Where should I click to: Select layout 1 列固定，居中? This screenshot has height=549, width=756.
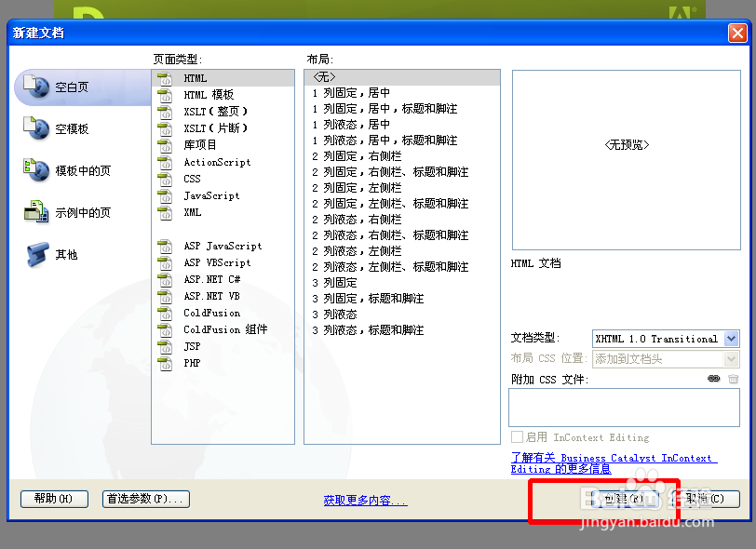click(402, 93)
